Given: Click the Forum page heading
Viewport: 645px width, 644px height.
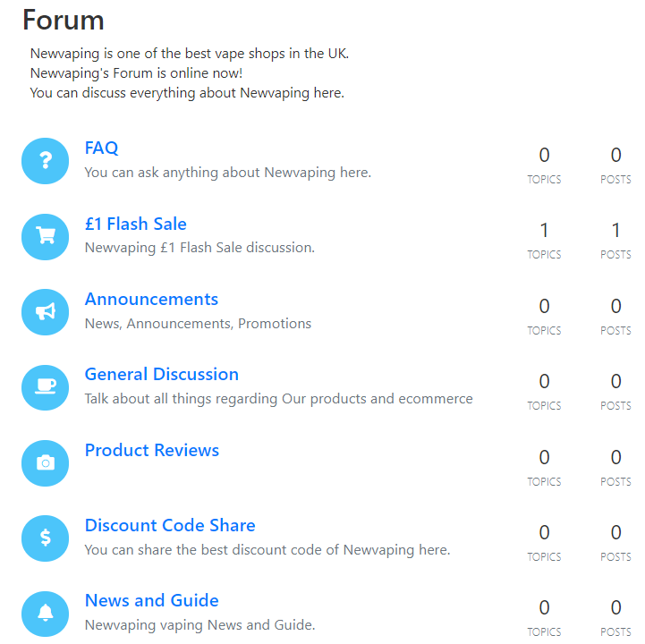Looking at the screenshot, I should point(64,20).
